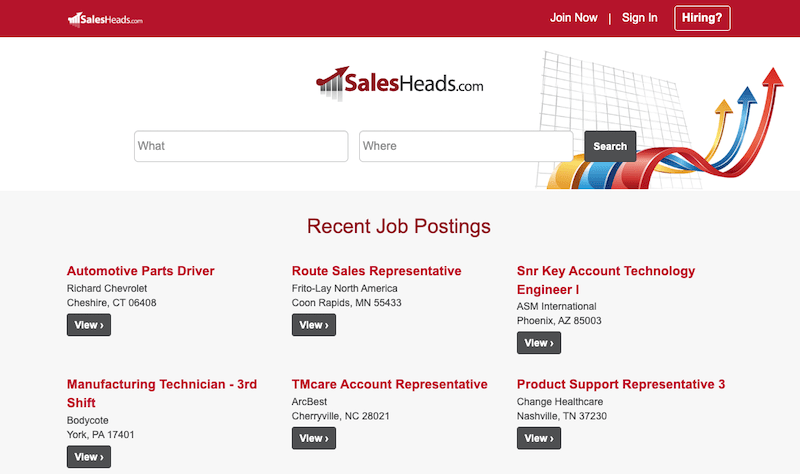Select the text ASM International
The image size is (800, 474).
pyautogui.click(x=556, y=306)
